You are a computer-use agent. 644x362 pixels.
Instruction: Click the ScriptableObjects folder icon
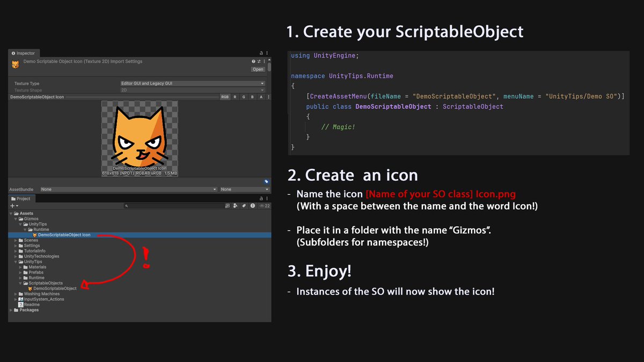[x=26, y=283]
